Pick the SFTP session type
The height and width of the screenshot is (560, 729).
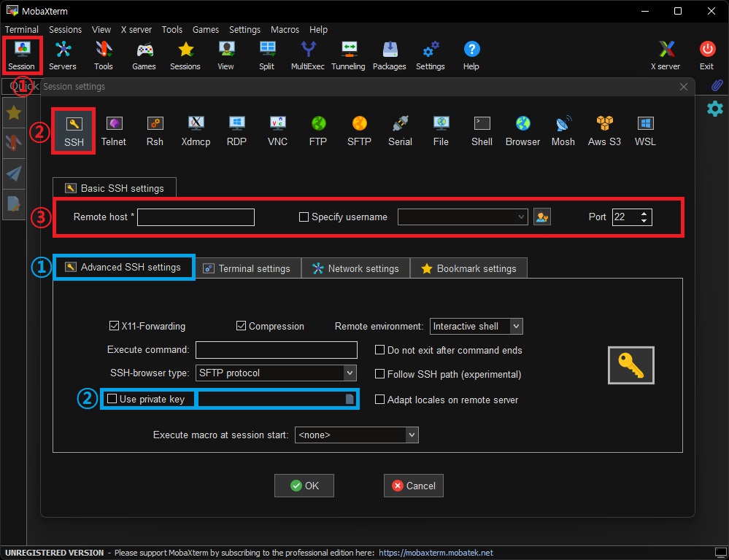[359, 131]
